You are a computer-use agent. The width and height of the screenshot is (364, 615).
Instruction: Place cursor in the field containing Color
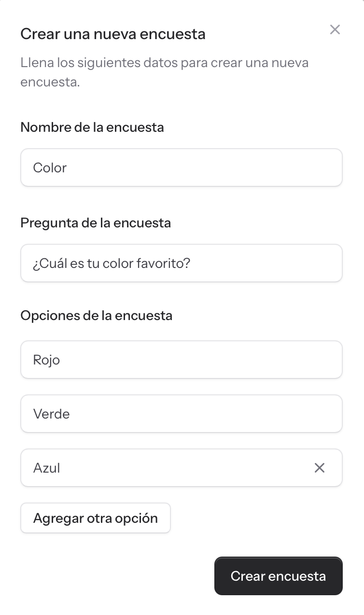coord(182,168)
